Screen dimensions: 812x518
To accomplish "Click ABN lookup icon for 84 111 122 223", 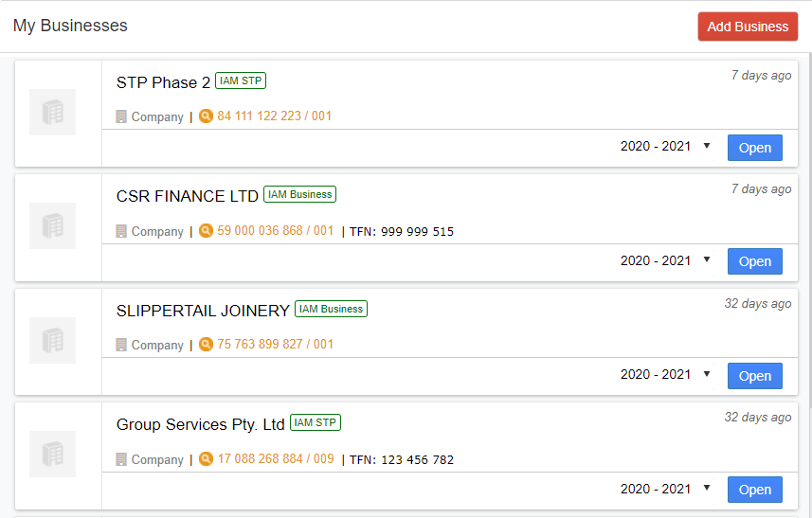I will 206,116.
